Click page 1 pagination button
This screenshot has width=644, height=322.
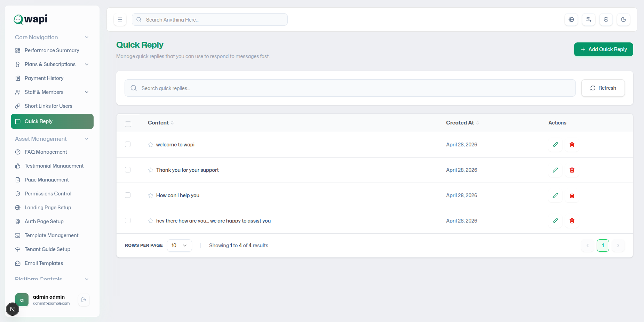[603, 245]
